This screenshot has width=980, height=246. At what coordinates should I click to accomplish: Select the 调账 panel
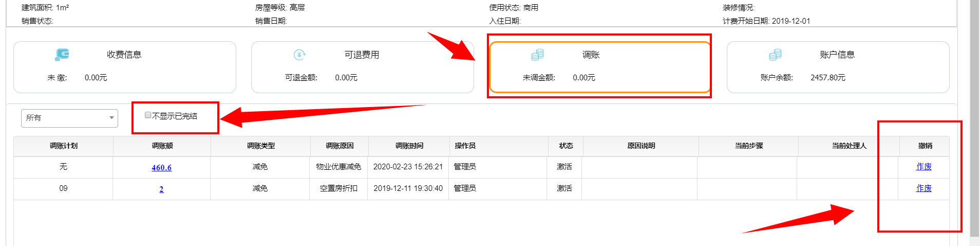pyautogui.click(x=600, y=67)
